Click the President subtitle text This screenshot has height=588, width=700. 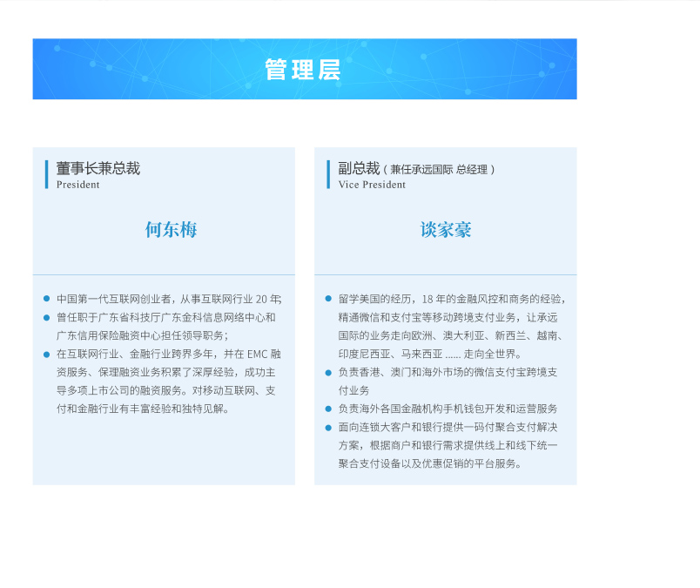[x=77, y=185]
